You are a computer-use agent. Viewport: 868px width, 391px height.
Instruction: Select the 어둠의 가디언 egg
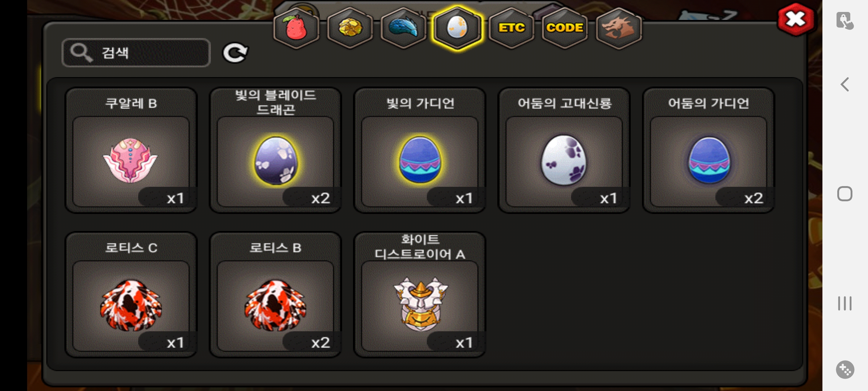709,150
